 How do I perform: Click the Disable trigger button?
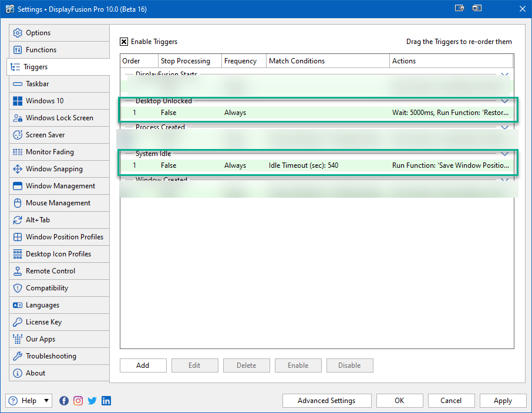349,365
